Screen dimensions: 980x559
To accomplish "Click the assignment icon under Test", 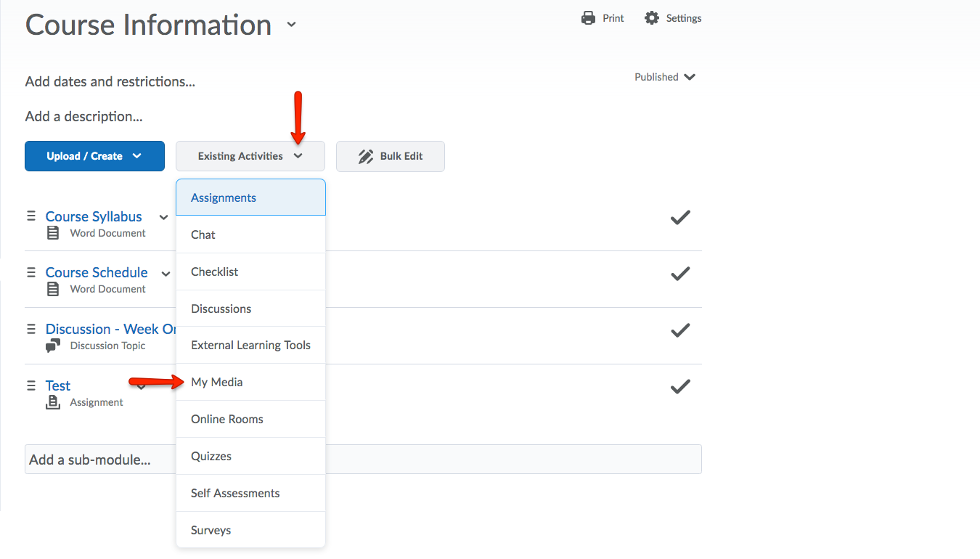I will [53, 402].
